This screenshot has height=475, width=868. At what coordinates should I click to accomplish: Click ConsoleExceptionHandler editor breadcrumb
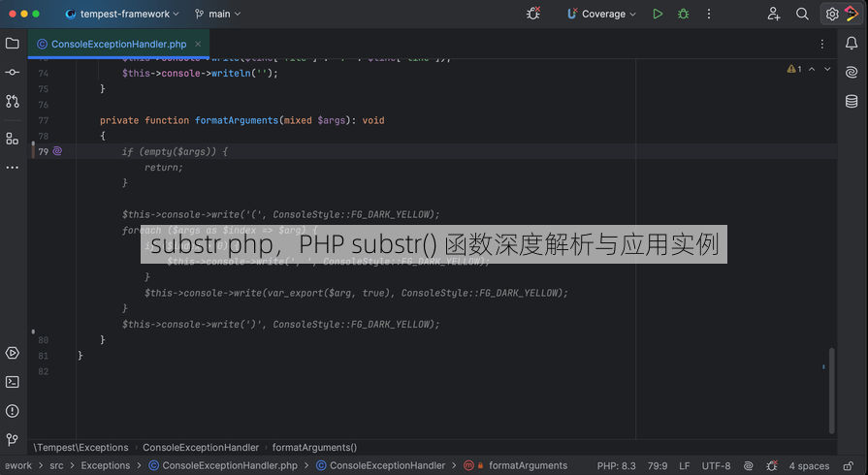(201, 447)
